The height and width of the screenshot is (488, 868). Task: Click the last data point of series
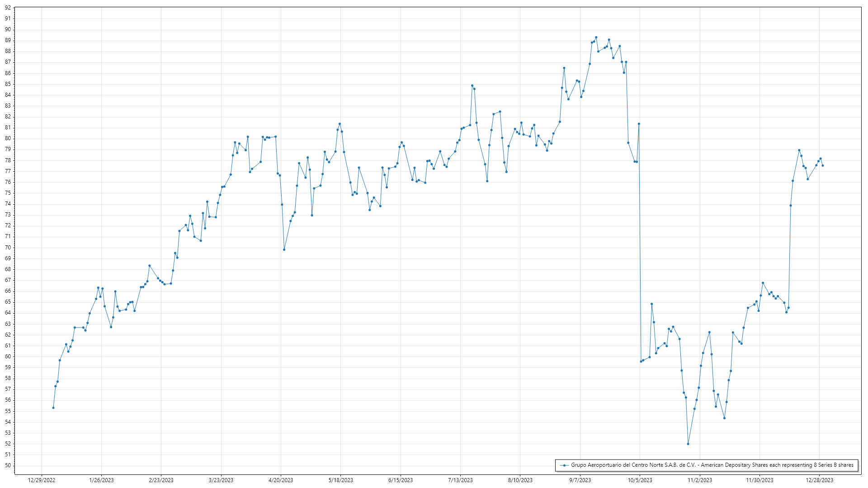click(823, 165)
